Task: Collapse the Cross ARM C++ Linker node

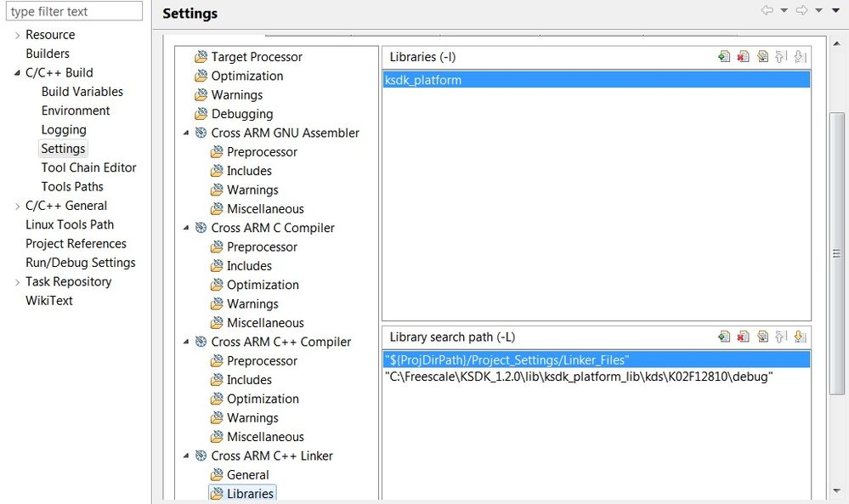Action: (186, 456)
